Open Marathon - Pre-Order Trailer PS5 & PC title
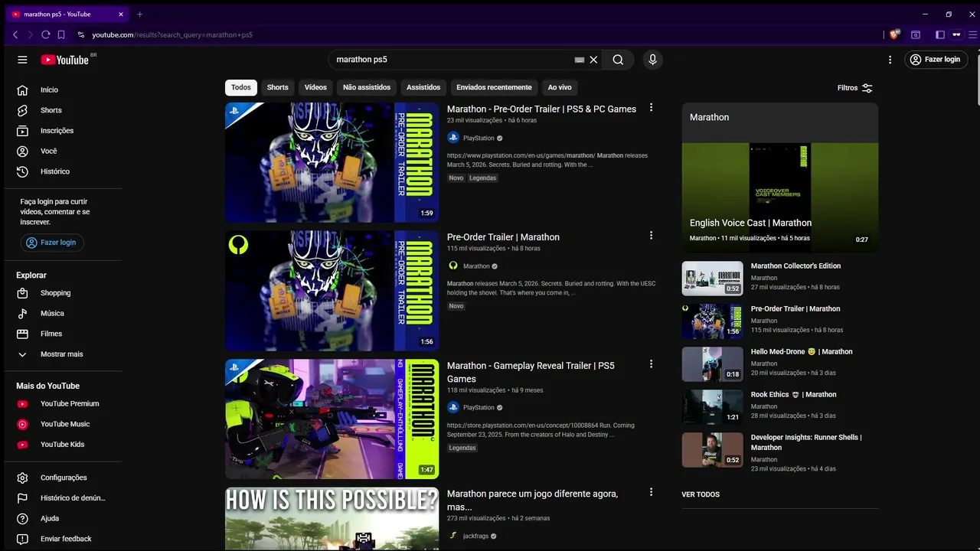The width and height of the screenshot is (980, 551). (541, 109)
